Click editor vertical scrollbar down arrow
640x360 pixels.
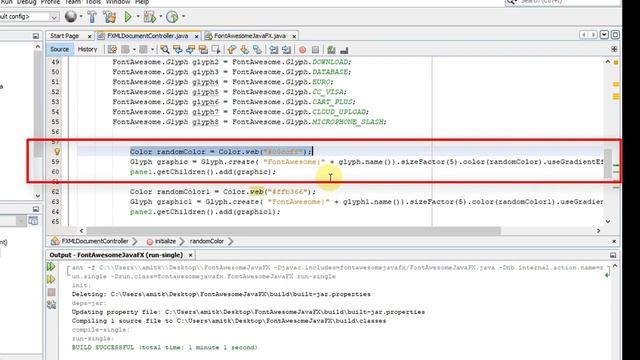coord(608,221)
